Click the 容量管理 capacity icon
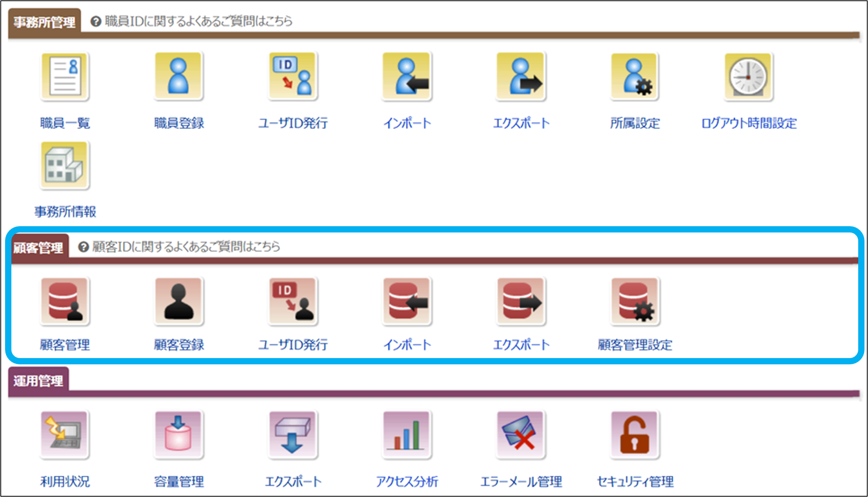868x497 pixels. pos(179,434)
